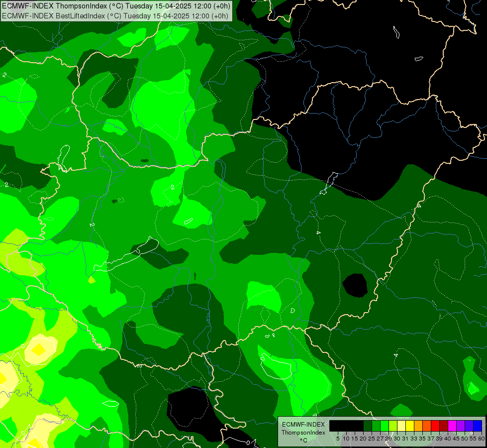Click legend tick value 50
The height and width of the screenshot is (448, 487).
click(464, 439)
